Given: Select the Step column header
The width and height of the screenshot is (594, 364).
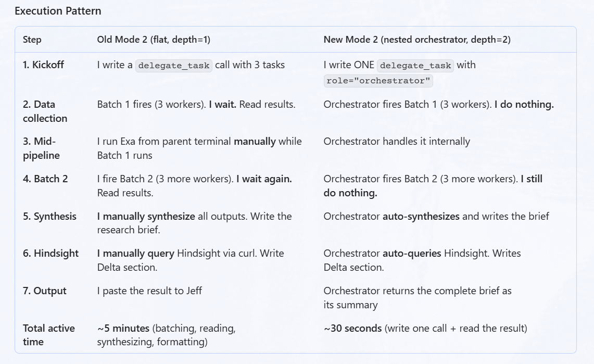Looking at the screenshot, I should coord(32,40).
